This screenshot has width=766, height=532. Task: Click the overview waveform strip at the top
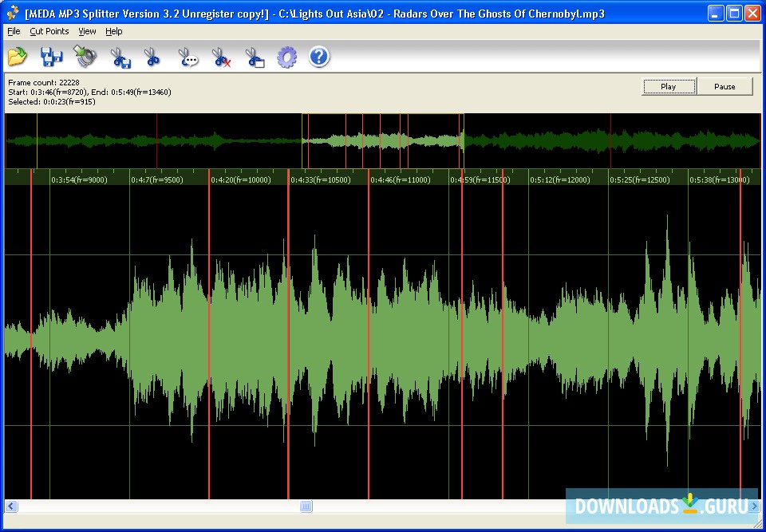[x=383, y=141]
